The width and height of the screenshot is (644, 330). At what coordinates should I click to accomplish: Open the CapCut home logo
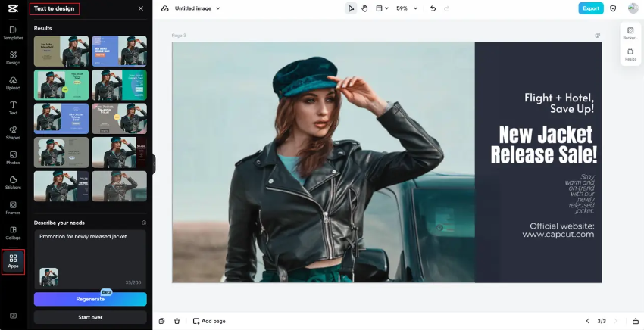click(13, 8)
